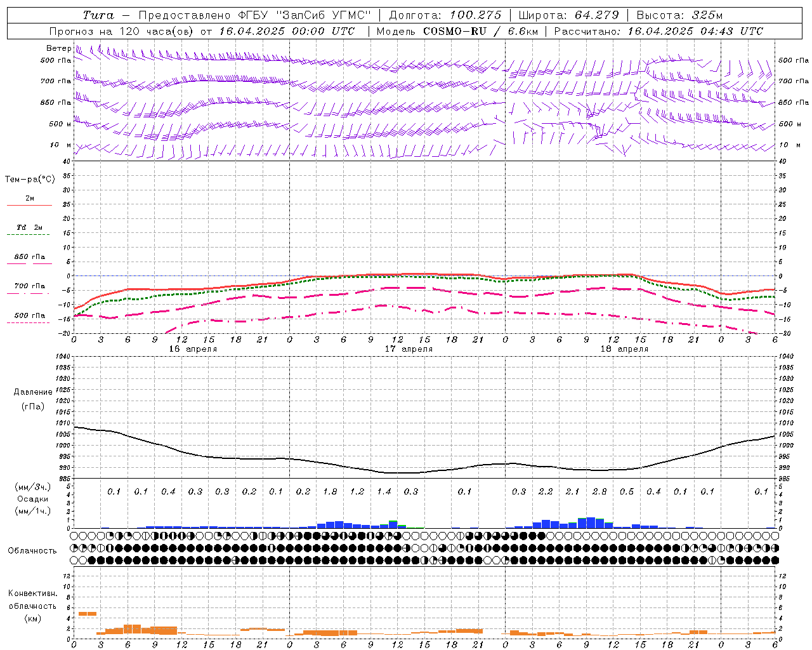Click the "1.8" three-hour precipitation value

330,491
